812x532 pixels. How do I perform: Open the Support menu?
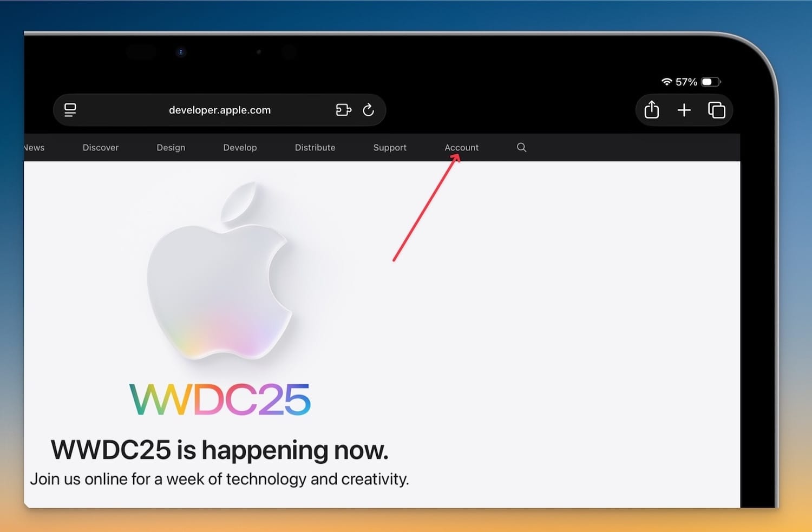tap(390, 147)
